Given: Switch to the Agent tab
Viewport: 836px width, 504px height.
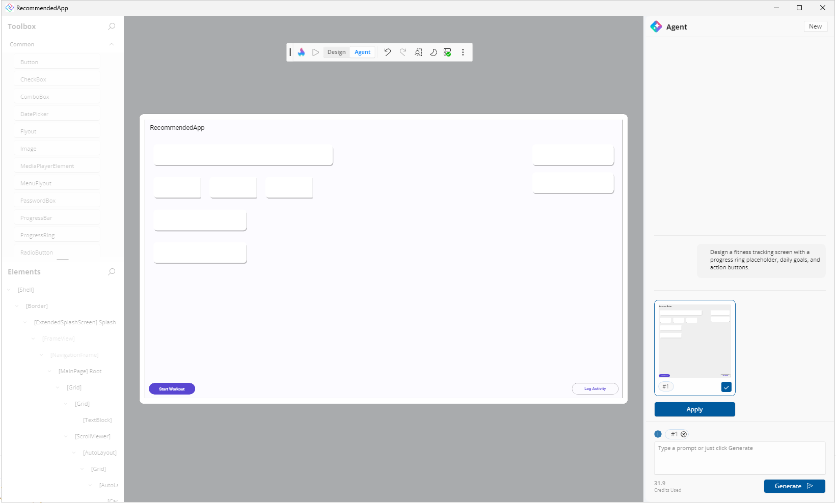Looking at the screenshot, I should 362,52.
